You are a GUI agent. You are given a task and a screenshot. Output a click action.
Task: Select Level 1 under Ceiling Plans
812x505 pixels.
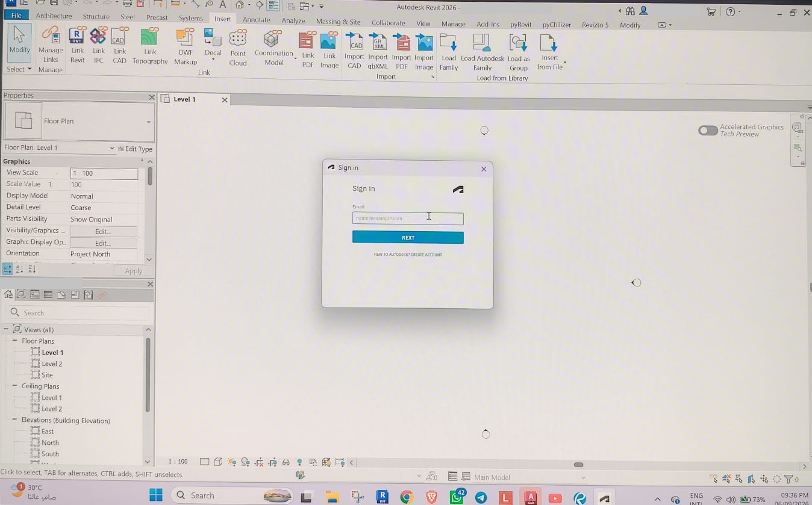pos(52,397)
